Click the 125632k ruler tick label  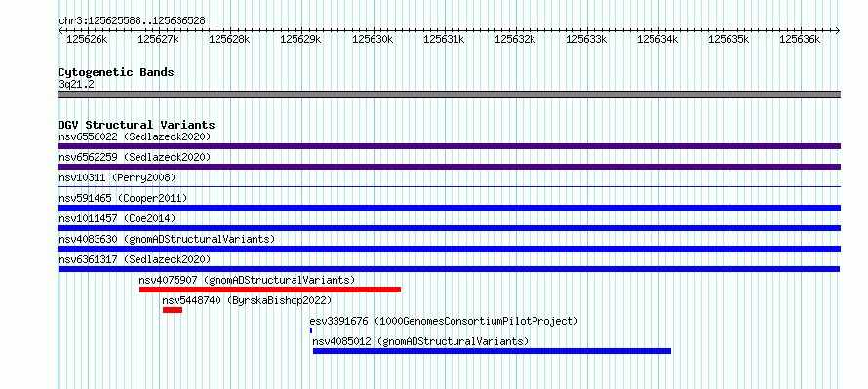(515, 39)
